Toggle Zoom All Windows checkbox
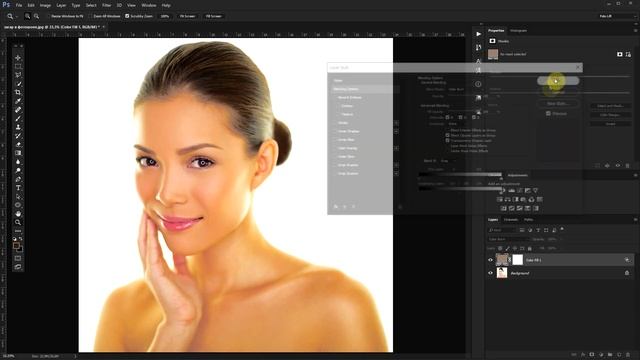 pyautogui.click(x=91, y=16)
